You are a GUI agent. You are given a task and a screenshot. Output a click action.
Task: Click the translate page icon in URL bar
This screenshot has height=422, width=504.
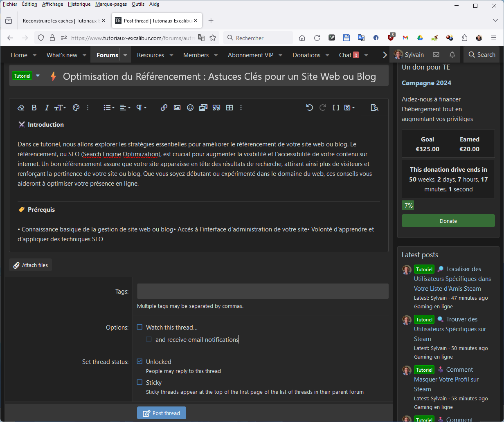201,38
